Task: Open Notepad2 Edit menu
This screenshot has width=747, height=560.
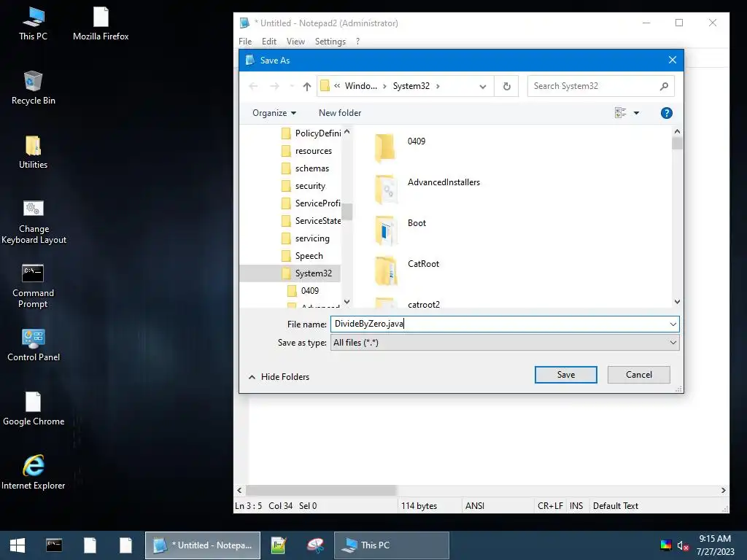Action: point(269,42)
